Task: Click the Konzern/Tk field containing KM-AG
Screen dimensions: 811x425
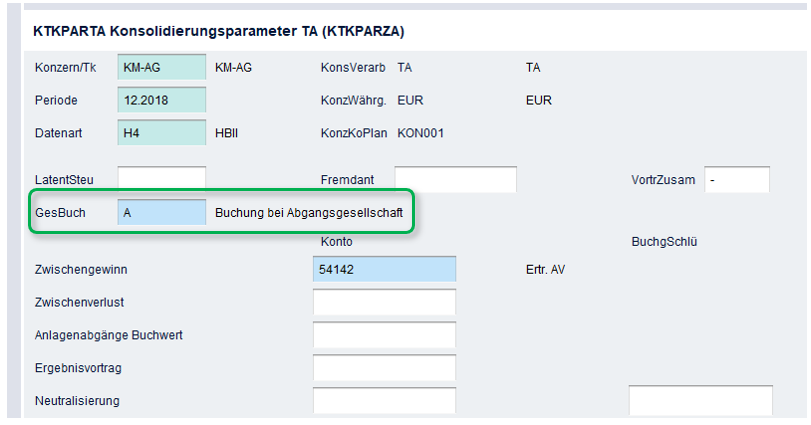Action: click(x=162, y=67)
